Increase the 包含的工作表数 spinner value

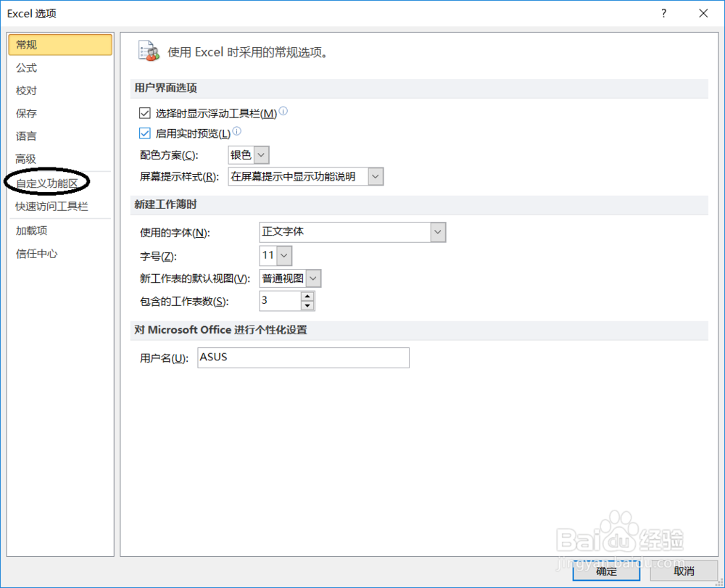307,297
